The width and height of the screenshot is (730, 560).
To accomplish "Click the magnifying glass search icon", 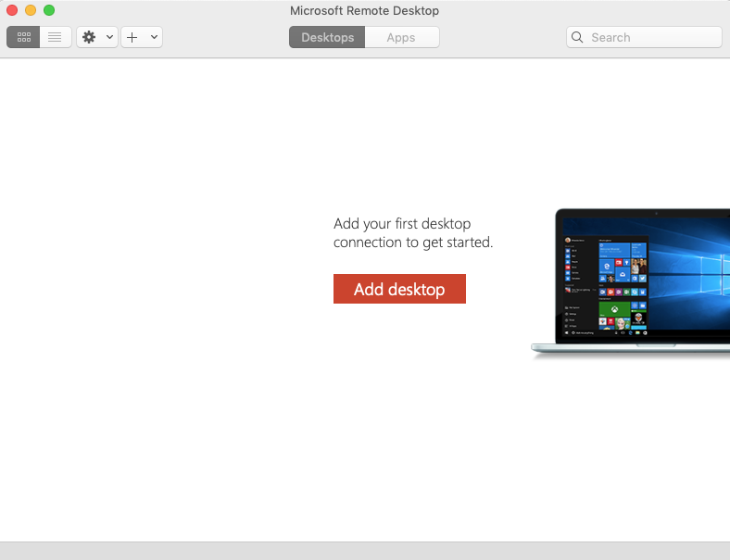I will point(577,37).
